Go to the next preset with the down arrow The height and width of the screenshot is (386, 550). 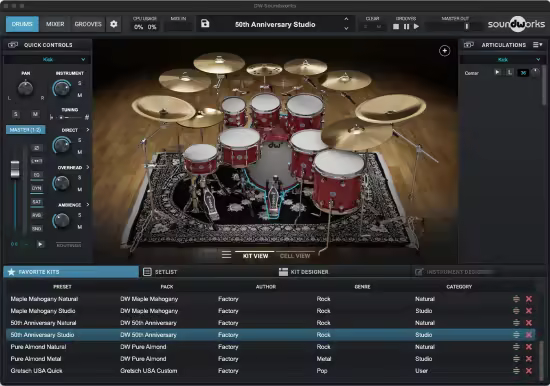[x=346, y=28]
